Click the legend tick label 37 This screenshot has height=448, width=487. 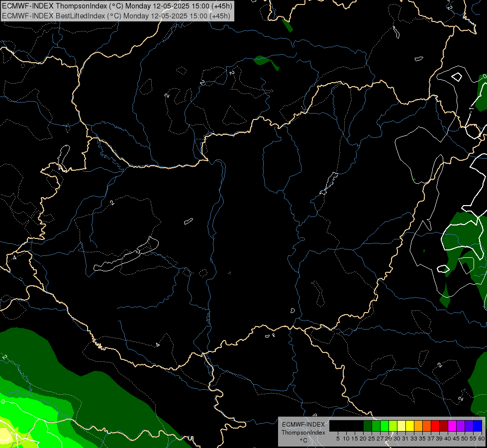tap(431, 439)
